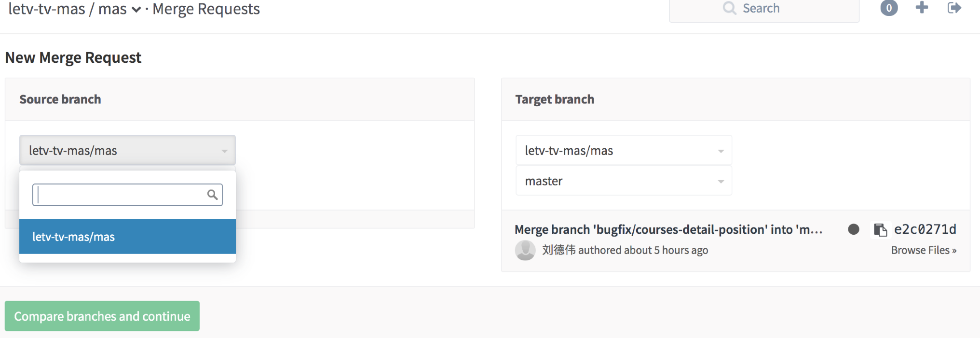
Task: Click the magnifier icon inside dropdown search
Action: tap(212, 195)
